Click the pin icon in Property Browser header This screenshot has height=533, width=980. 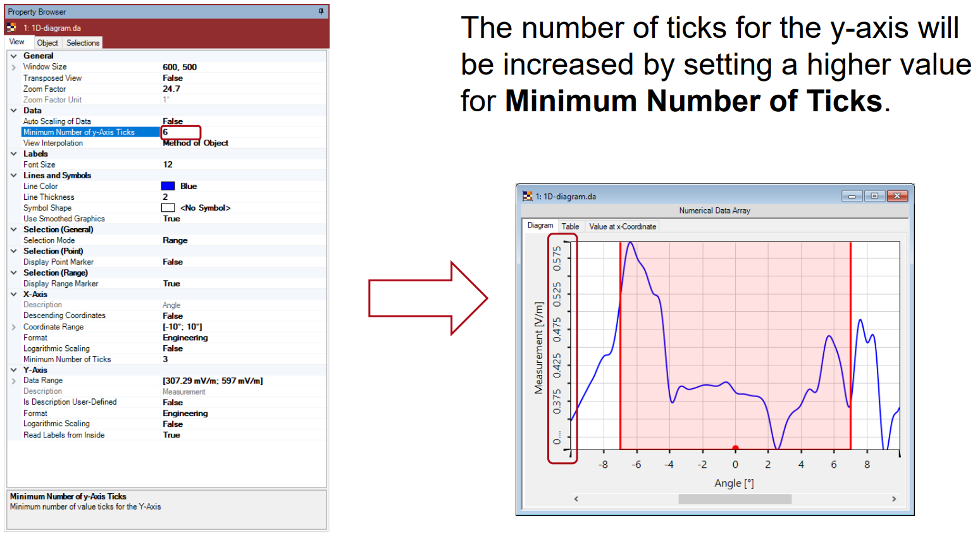(x=321, y=11)
